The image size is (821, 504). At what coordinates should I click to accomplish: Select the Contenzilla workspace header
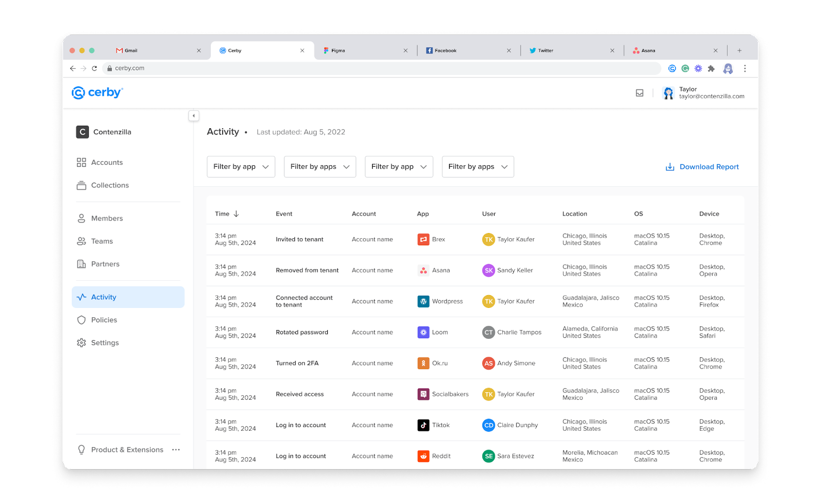pyautogui.click(x=104, y=132)
